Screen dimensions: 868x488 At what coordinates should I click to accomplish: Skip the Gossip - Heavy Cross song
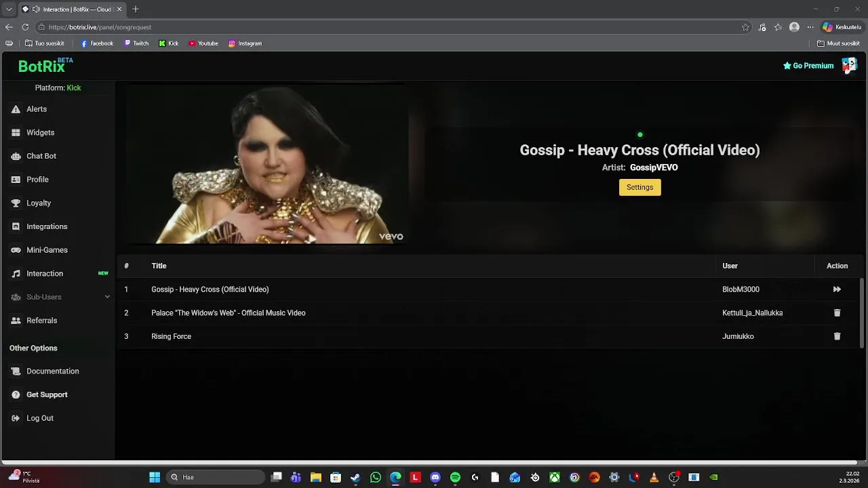tap(837, 289)
